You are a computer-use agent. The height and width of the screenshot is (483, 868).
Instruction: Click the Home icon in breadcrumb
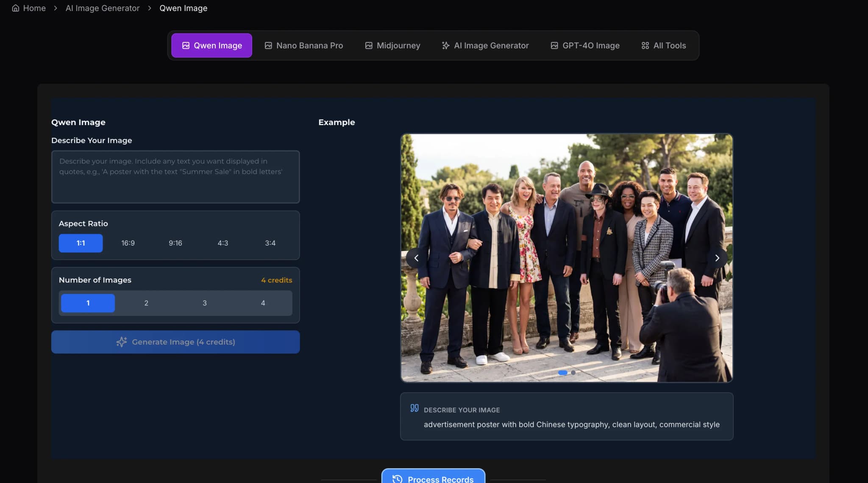coord(15,8)
